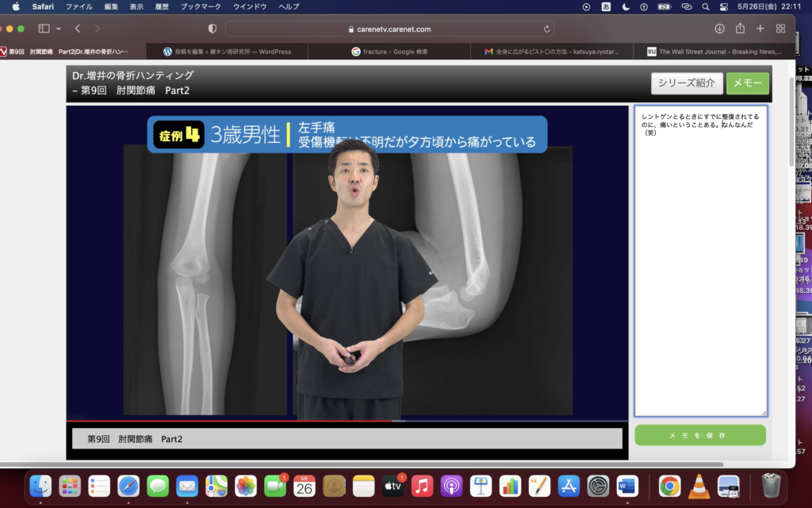Viewport: 812px width, 508px height.
Task: Open the tab group dropdown beside sidebar icon
Action: 58,29
